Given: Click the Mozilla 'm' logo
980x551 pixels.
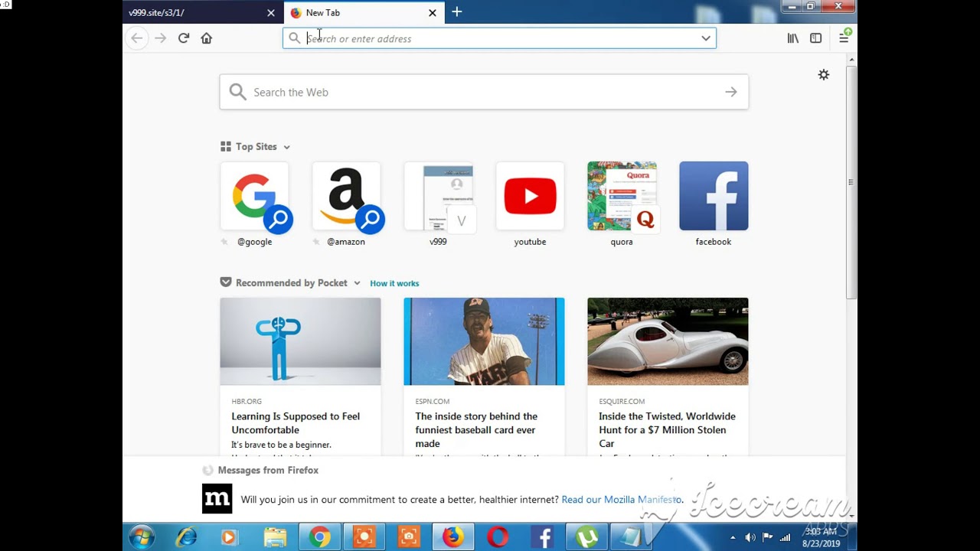Looking at the screenshot, I should pos(217,499).
